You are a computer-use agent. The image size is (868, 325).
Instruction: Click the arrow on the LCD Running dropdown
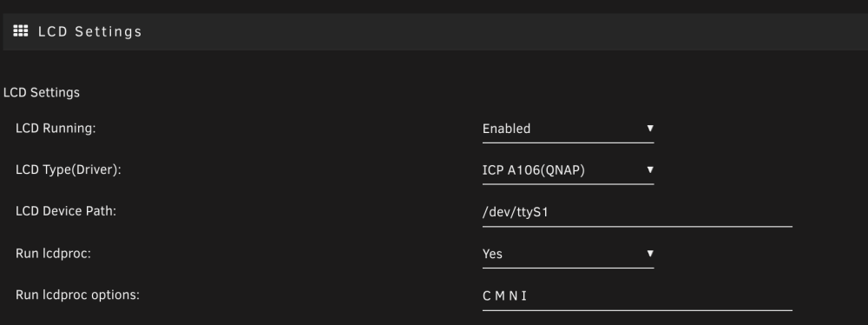[x=650, y=128]
